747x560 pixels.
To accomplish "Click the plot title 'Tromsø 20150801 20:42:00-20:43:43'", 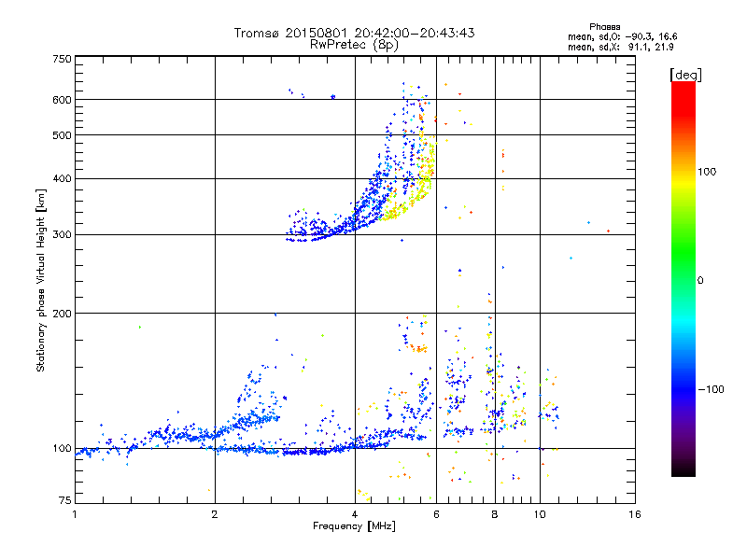I will [x=354, y=33].
